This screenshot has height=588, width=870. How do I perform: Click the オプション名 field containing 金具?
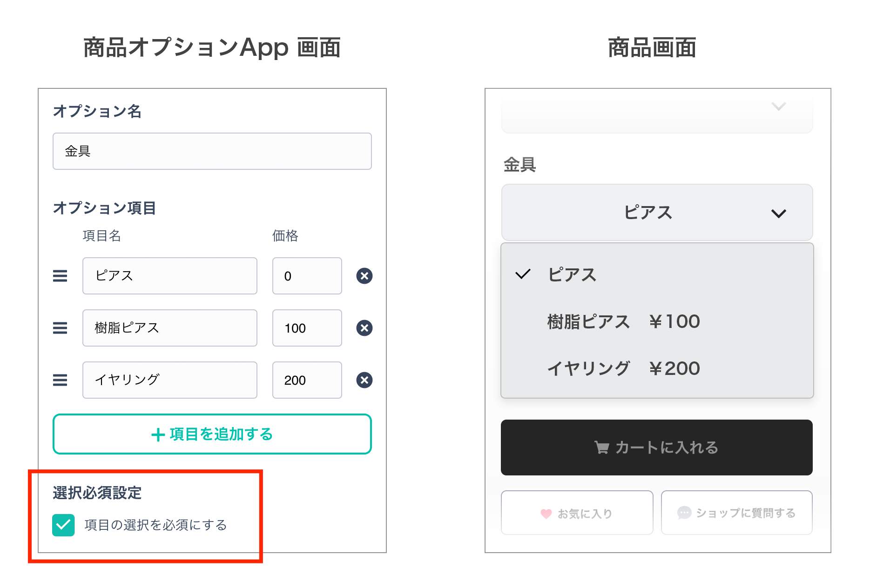pyautogui.click(x=212, y=151)
